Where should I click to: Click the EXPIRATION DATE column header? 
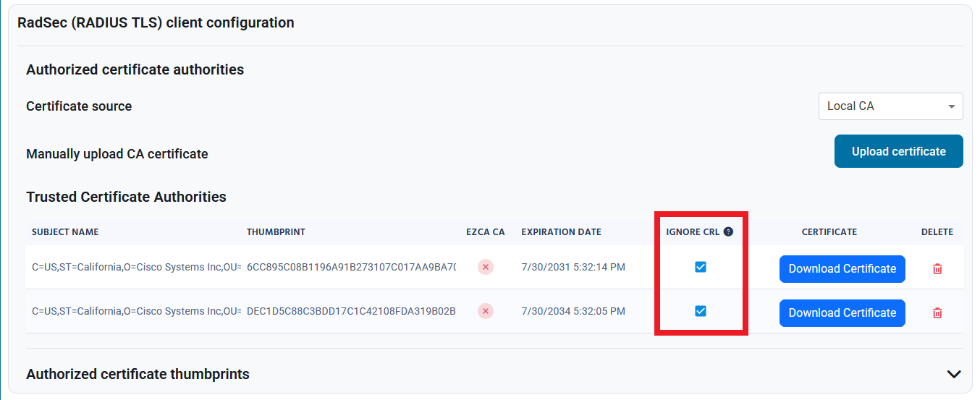[x=561, y=232]
